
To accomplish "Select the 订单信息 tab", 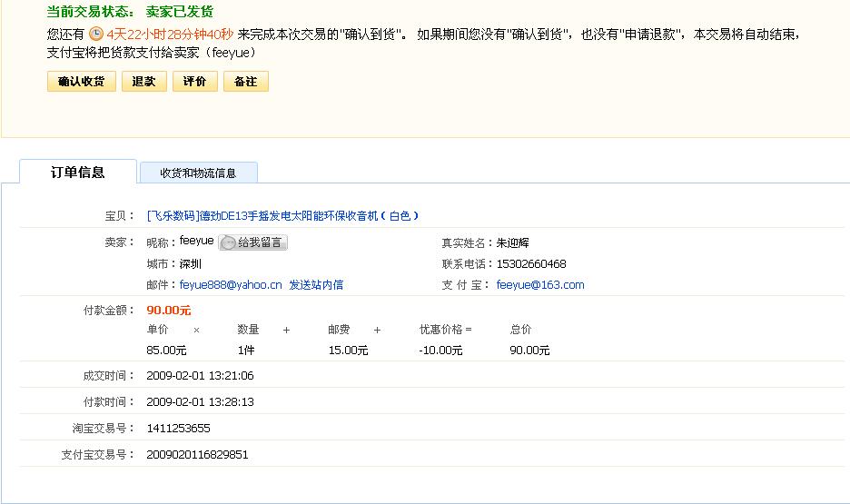I will click(x=78, y=173).
